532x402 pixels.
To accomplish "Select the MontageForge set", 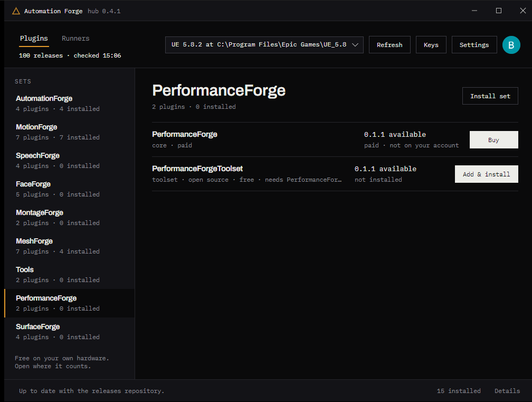I will [x=70, y=218].
